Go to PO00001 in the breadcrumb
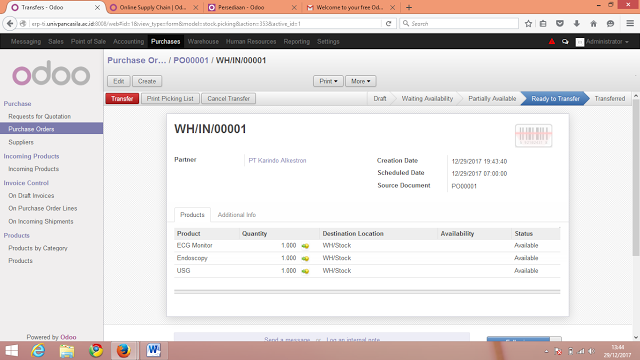Viewport: 640px width, 360px height. click(191, 60)
